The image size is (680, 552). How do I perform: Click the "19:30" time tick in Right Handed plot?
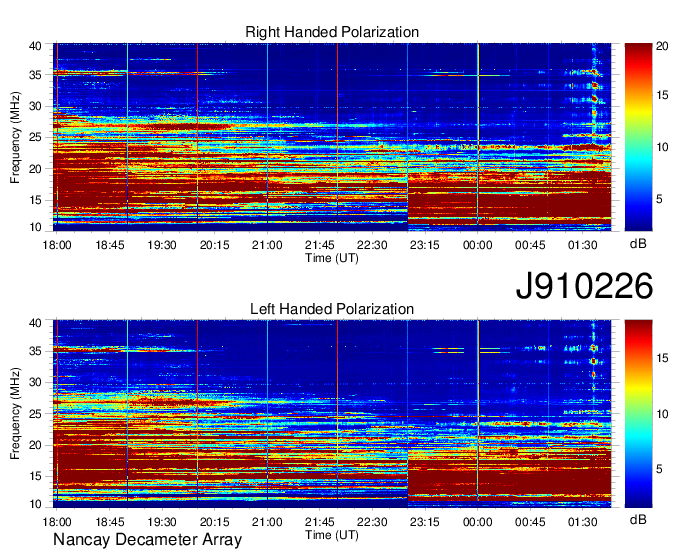(x=162, y=245)
